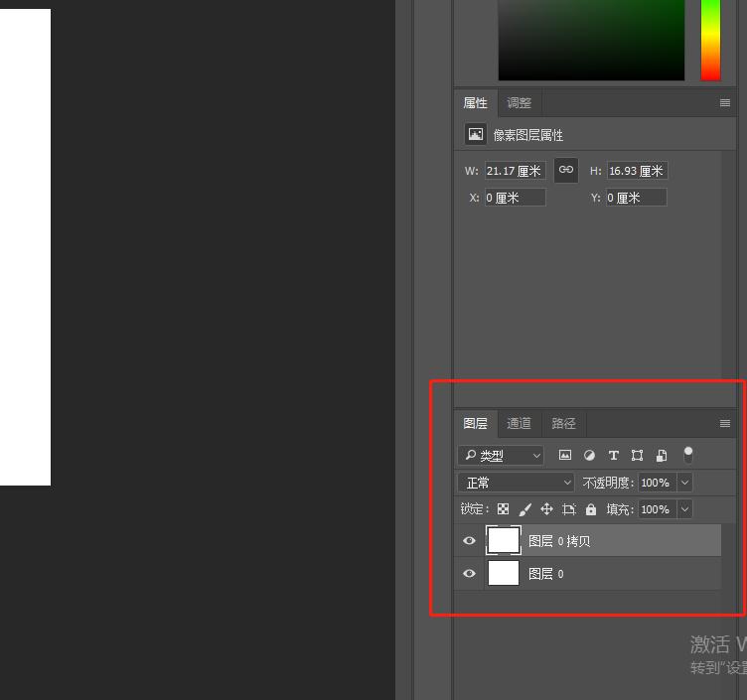Filter layers by shape layer icon
This screenshot has height=700, width=747.
pyautogui.click(x=637, y=456)
